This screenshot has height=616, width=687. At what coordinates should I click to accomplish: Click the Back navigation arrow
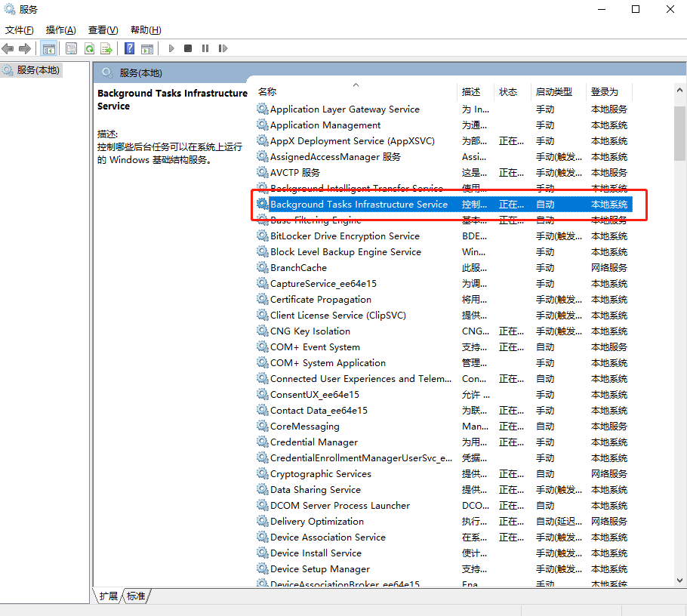[8, 48]
